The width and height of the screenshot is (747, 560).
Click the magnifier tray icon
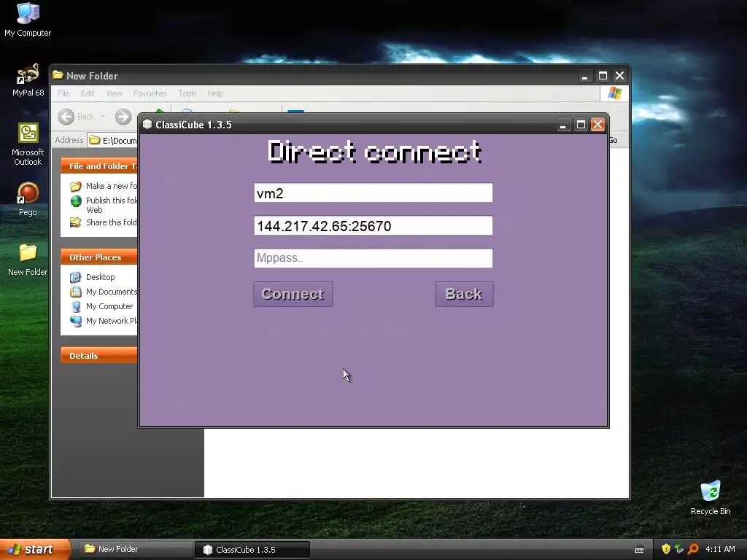pos(693,550)
